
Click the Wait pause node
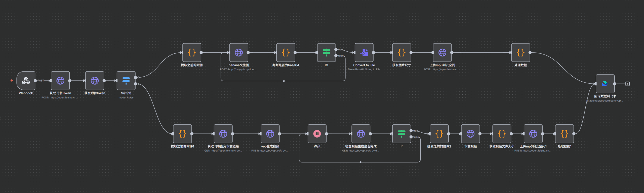(317, 134)
